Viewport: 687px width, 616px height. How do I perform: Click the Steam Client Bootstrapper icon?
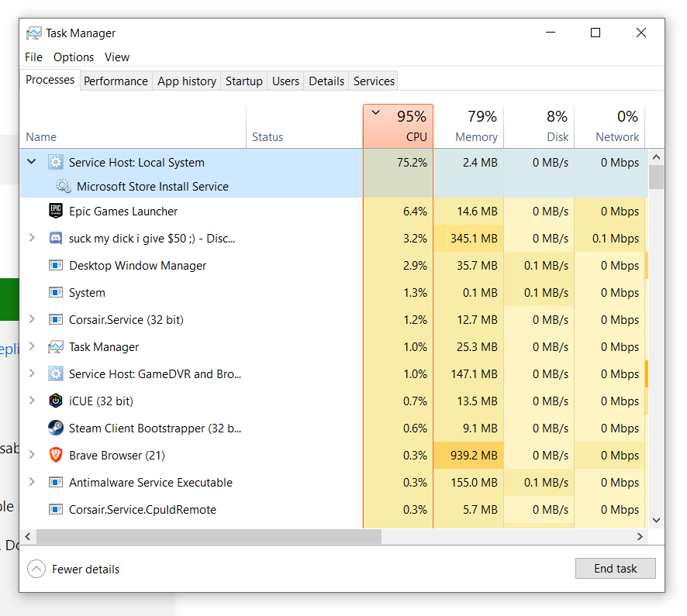(x=56, y=428)
